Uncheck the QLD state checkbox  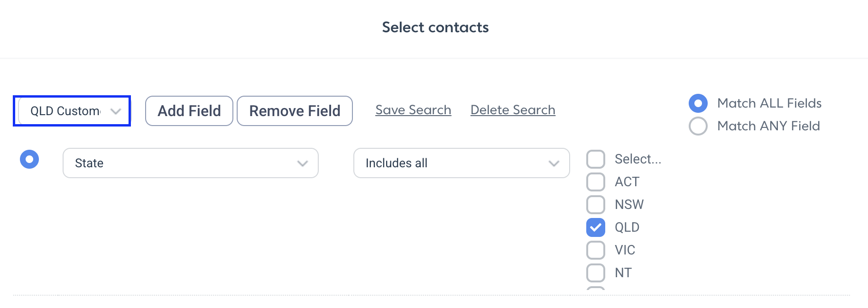[x=596, y=227]
